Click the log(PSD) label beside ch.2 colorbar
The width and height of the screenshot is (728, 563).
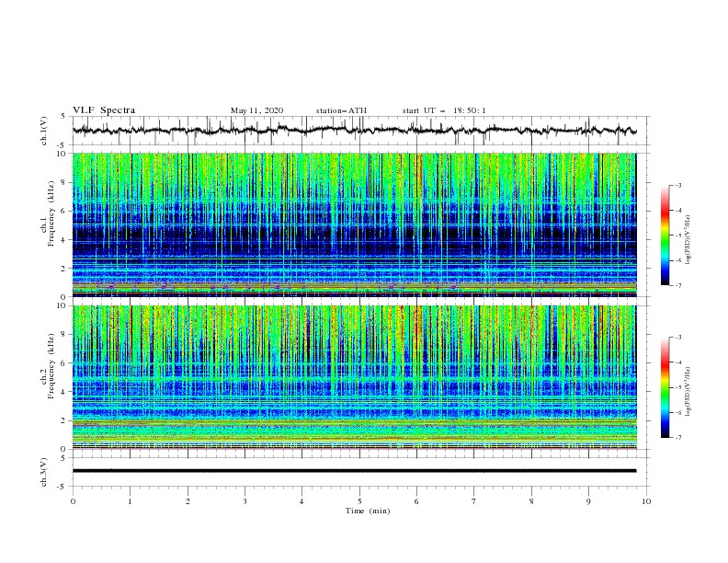688,391
